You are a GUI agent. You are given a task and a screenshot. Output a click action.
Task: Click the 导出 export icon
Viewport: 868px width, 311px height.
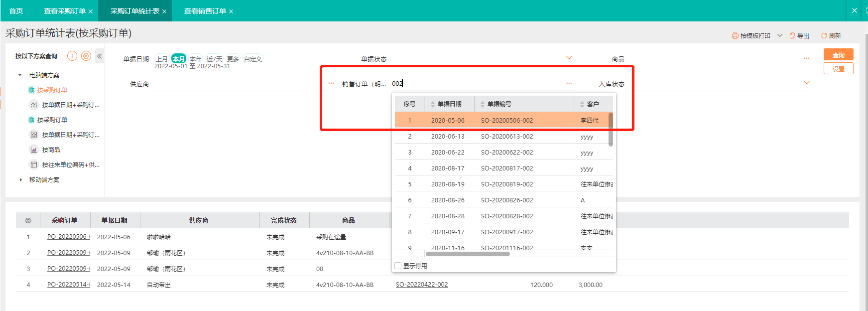(792, 36)
